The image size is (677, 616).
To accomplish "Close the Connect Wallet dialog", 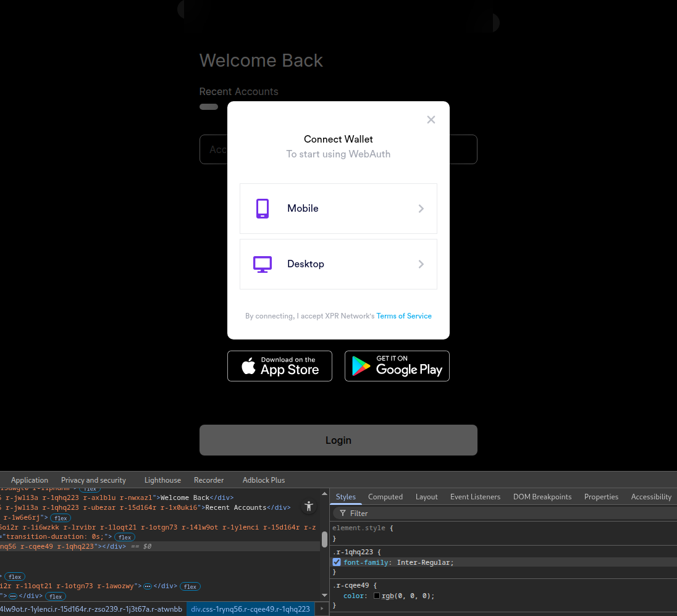I will pos(431,120).
